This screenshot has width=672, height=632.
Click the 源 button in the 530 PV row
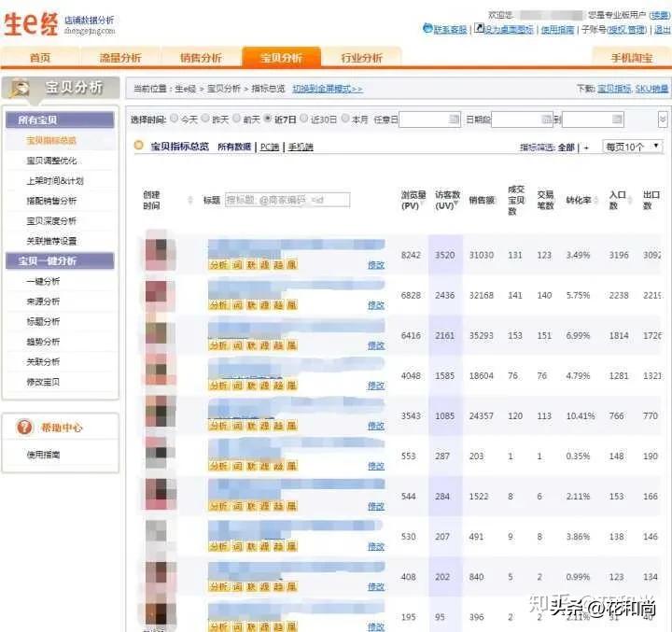[265, 546]
